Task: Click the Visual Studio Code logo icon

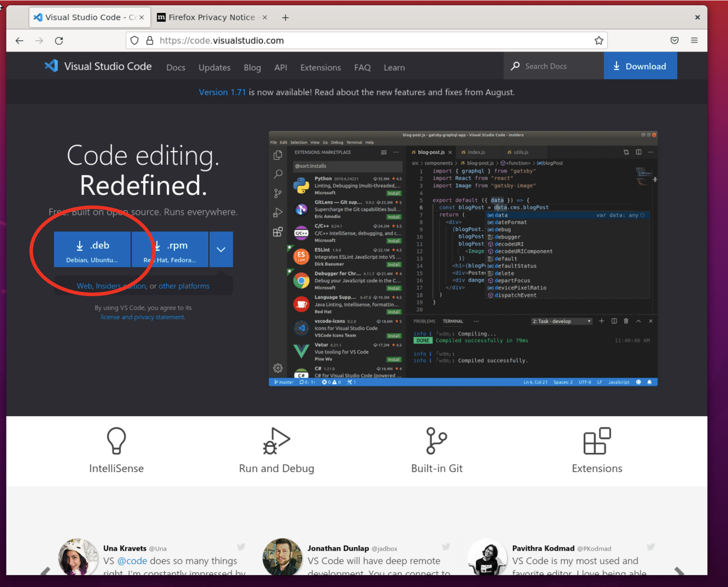Action: click(x=51, y=66)
